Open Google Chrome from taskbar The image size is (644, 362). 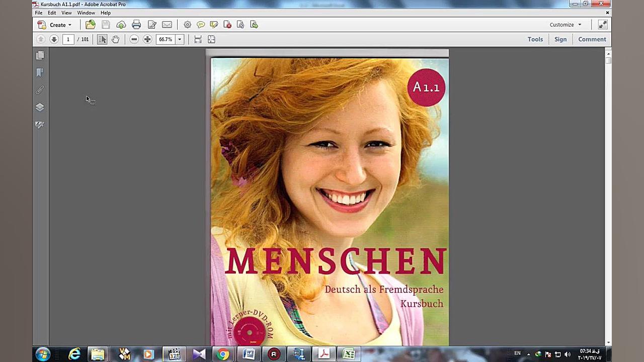click(x=223, y=354)
